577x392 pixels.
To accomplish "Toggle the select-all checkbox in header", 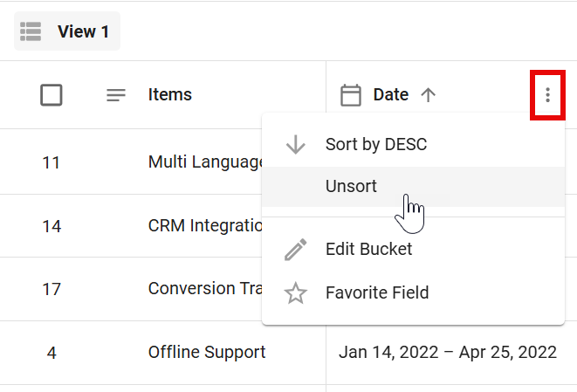I will pyautogui.click(x=52, y=94).
